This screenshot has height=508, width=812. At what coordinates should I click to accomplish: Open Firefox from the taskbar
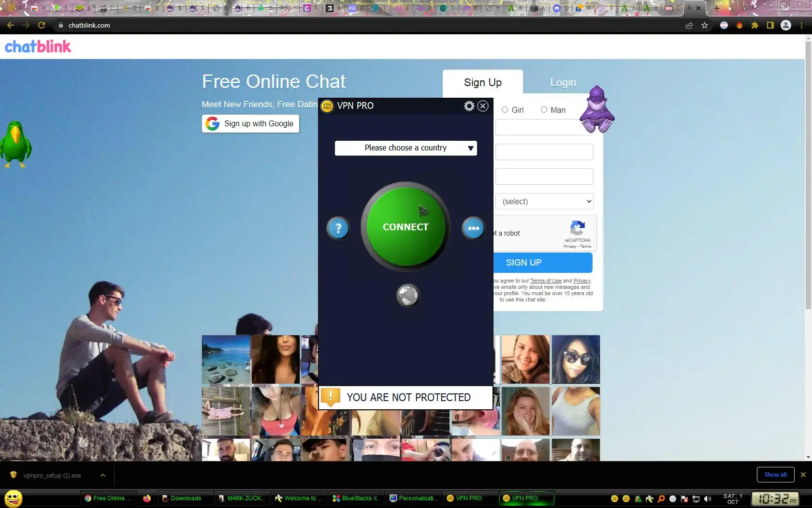[147, 498]
